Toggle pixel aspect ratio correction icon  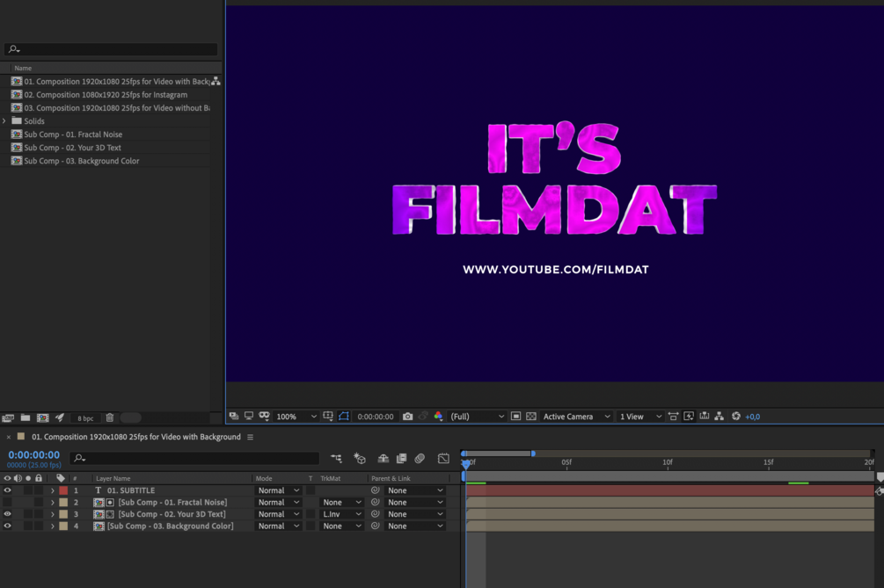pyautogui.click(x=673, y=417)
